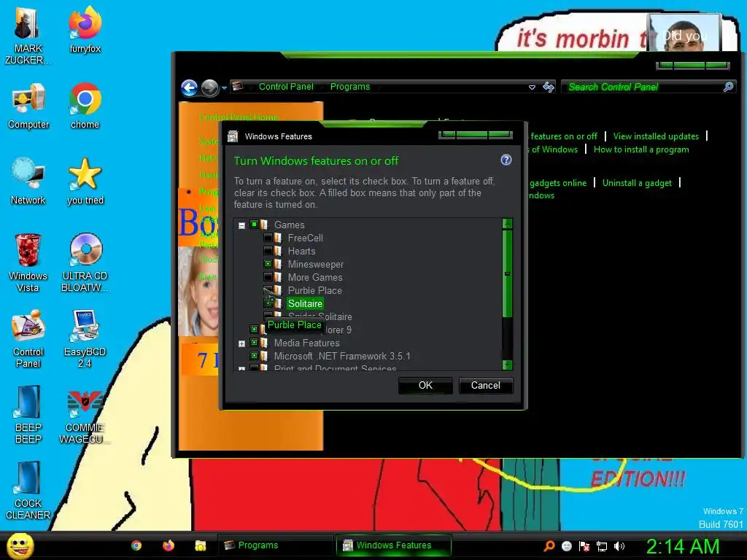747x560 pixels.
Task: Click the Search Control Panel magnifier
Action: [x=729, y=87]
